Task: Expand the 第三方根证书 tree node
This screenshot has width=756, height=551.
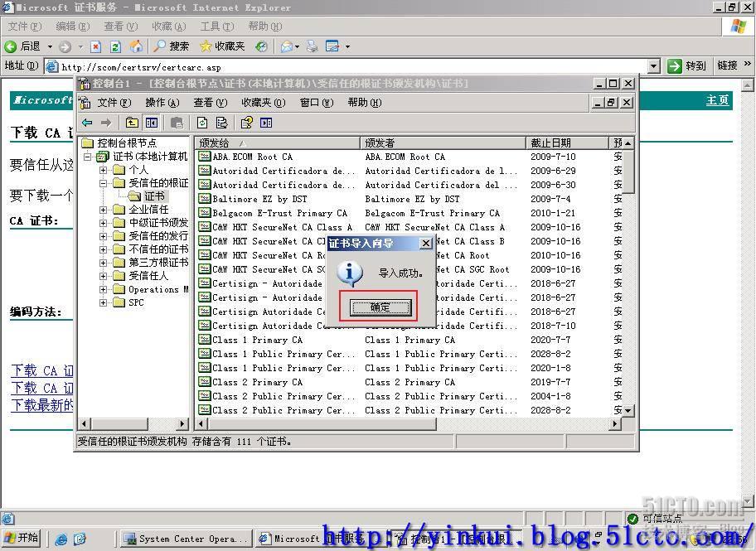Action: coord(103,263)
